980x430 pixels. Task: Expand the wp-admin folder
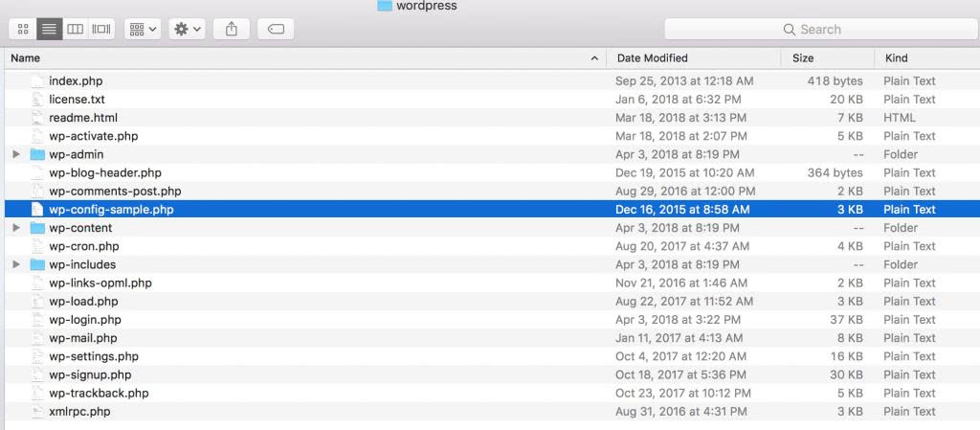point(17,154)
